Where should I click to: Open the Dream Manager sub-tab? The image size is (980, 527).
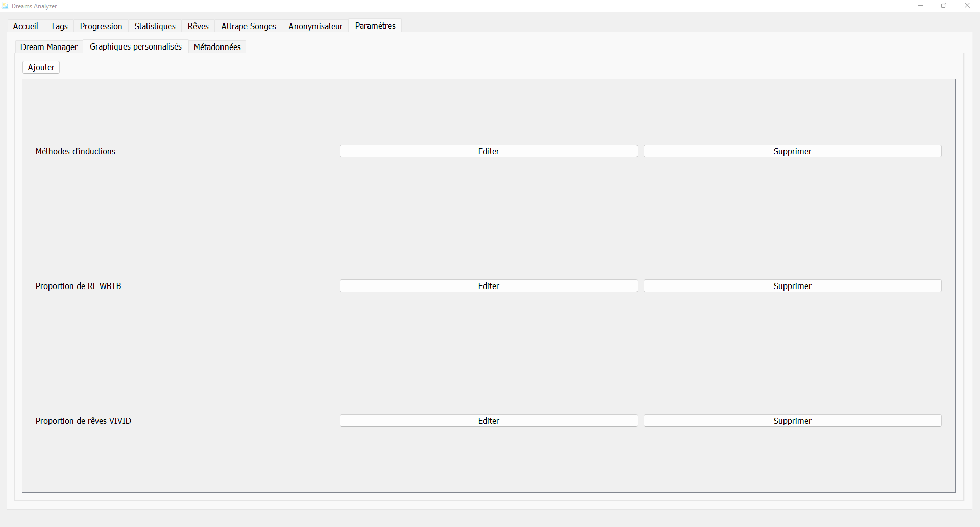pyautogui.click(x=49, y=47)
